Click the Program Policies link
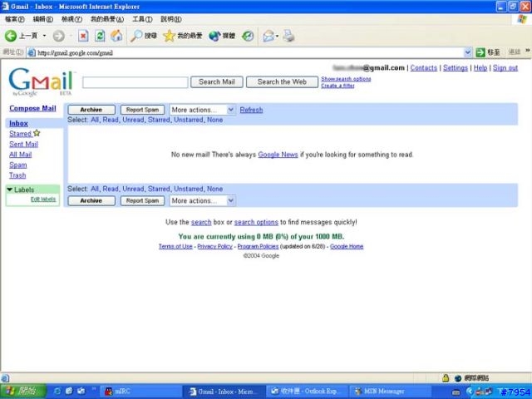The image size is (532, 399). (x=258, y=246)
